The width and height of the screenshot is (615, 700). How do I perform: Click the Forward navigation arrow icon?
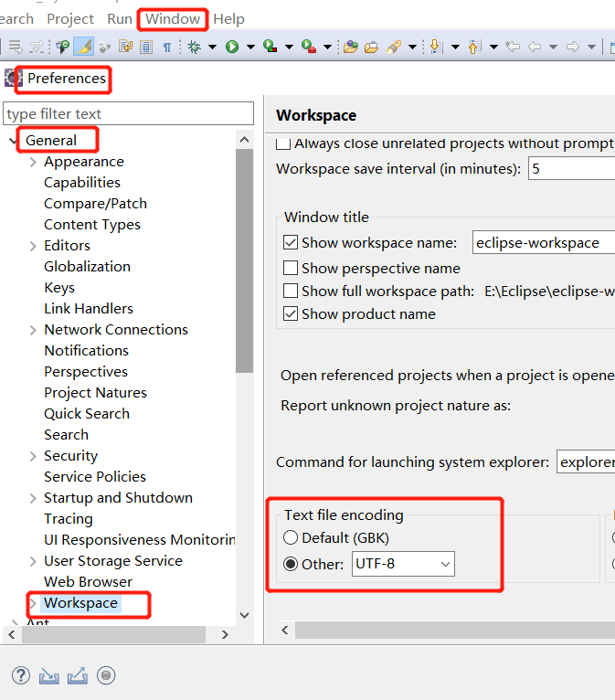[573, 47]
